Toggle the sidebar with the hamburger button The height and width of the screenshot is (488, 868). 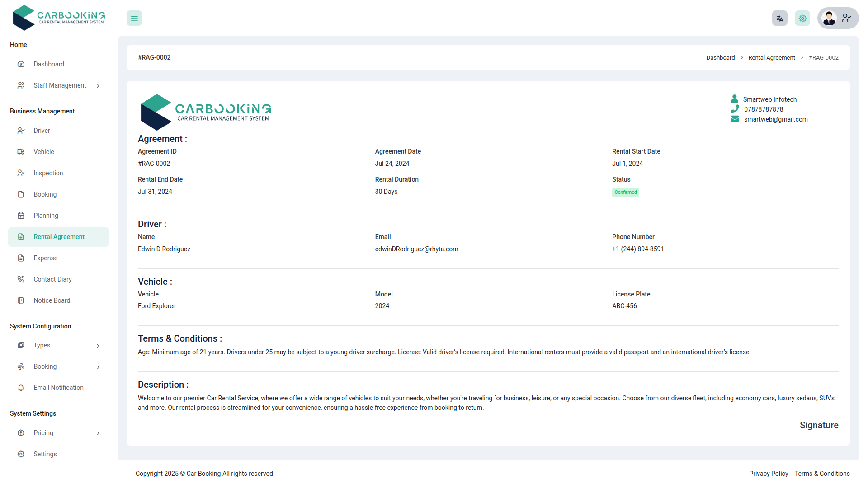[x=134, y=18]
